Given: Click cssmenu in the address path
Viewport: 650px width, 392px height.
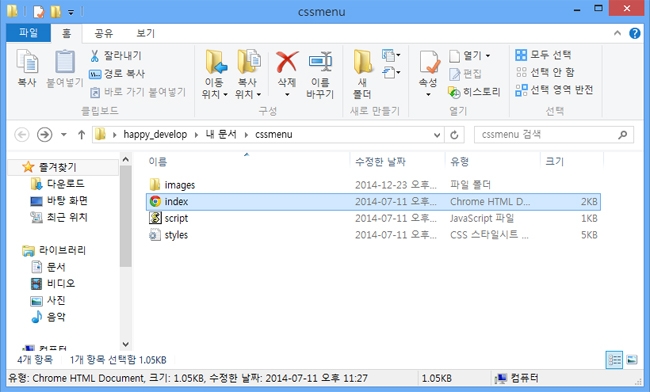Looking at the screenshot, I should pyautogui.click(x=274, y=135).
